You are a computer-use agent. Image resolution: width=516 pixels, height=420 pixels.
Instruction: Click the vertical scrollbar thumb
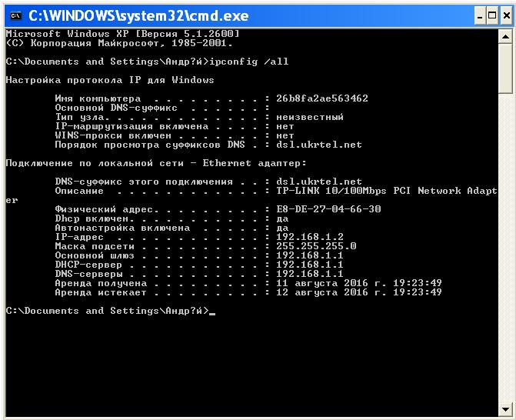(506, 62)
